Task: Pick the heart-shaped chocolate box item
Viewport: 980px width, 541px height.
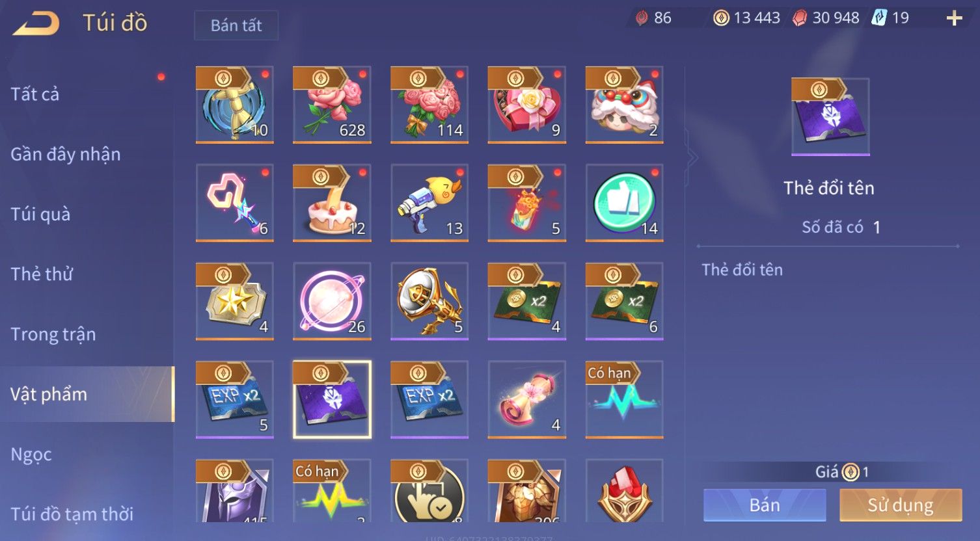Action: click(527, 105)
